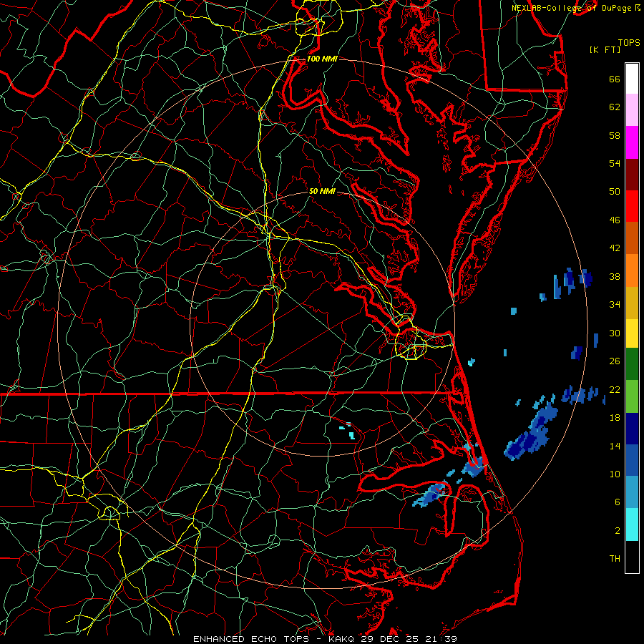Click the dark red legend swatch beside 54
This screenshot has width=644, height=644.
[632, 175]
